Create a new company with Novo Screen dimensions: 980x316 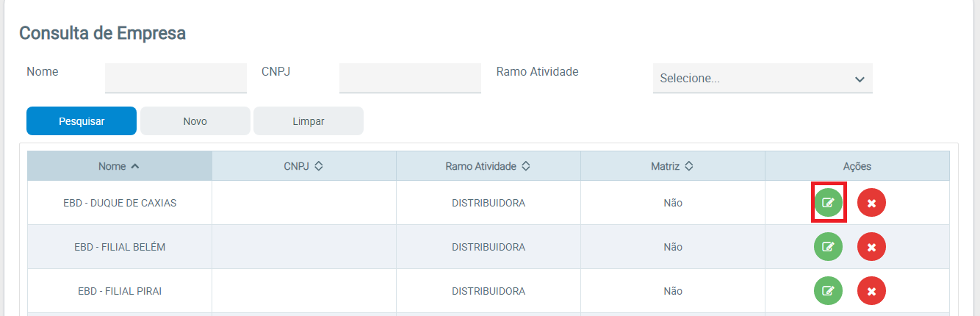195,121
